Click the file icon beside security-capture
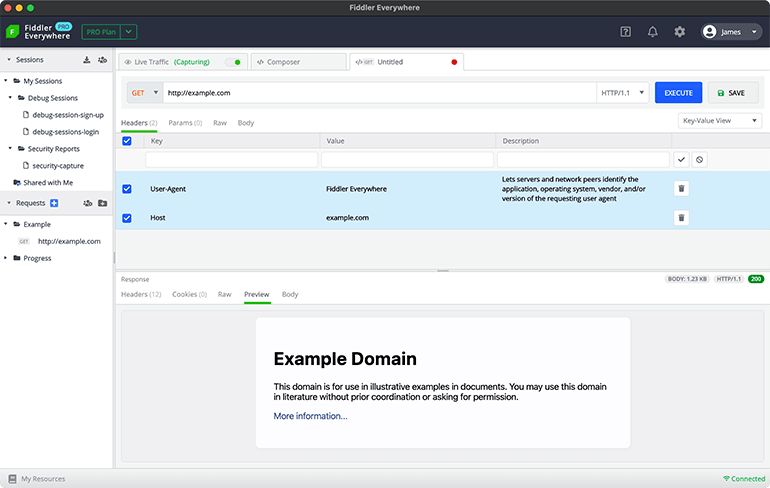 click(26, 165)
